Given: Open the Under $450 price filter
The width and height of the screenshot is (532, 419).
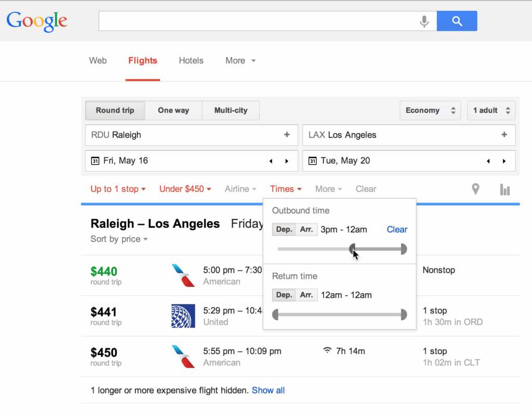Looking at the screenshot, I should pyautogui.click(x=185, y=189).
